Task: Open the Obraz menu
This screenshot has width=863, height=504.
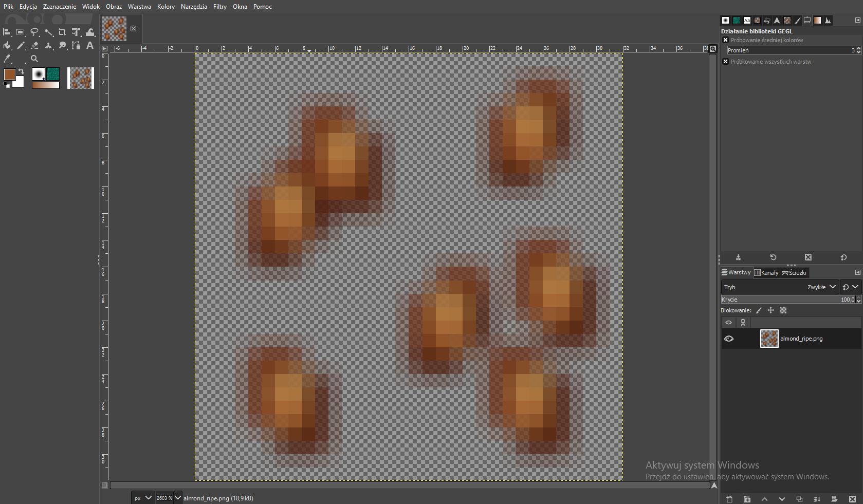Action: 114,7
